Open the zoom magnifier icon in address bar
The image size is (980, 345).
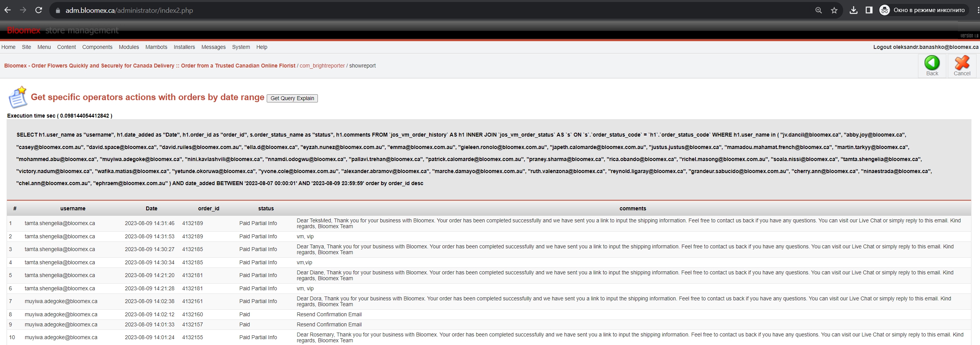[818, 10]
